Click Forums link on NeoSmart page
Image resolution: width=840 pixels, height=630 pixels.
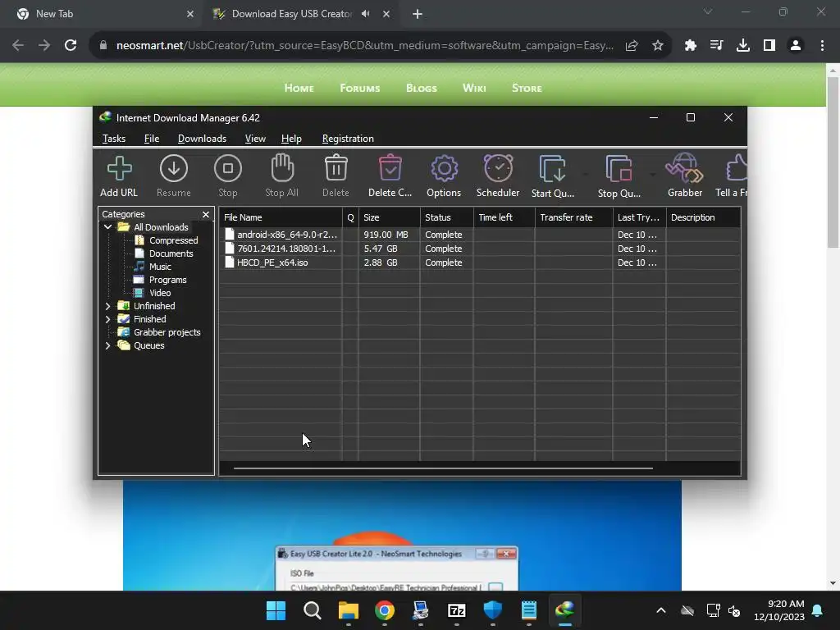[x=360, y=88]
